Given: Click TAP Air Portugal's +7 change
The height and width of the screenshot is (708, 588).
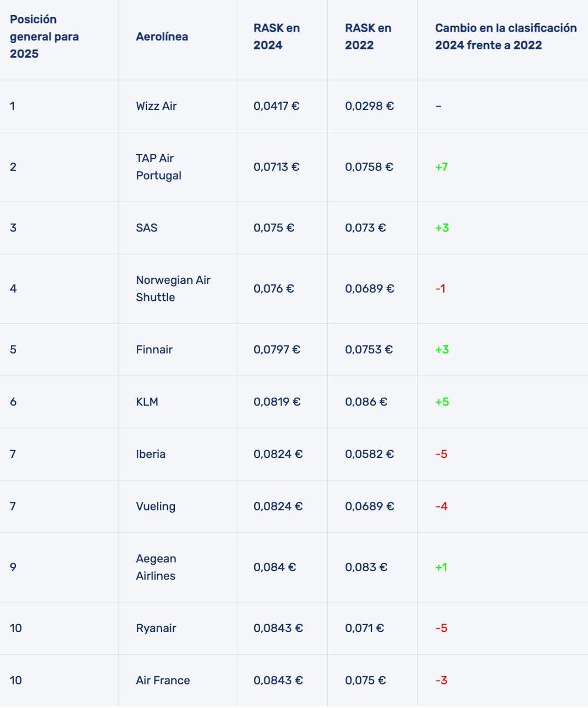Looking at the screenshot, I should (x=441, y=167).
